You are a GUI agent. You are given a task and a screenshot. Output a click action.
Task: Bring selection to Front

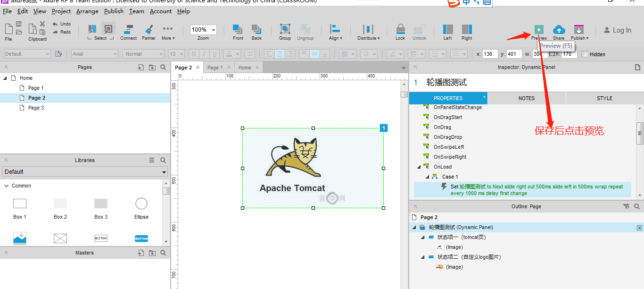(x=238, y=32)
